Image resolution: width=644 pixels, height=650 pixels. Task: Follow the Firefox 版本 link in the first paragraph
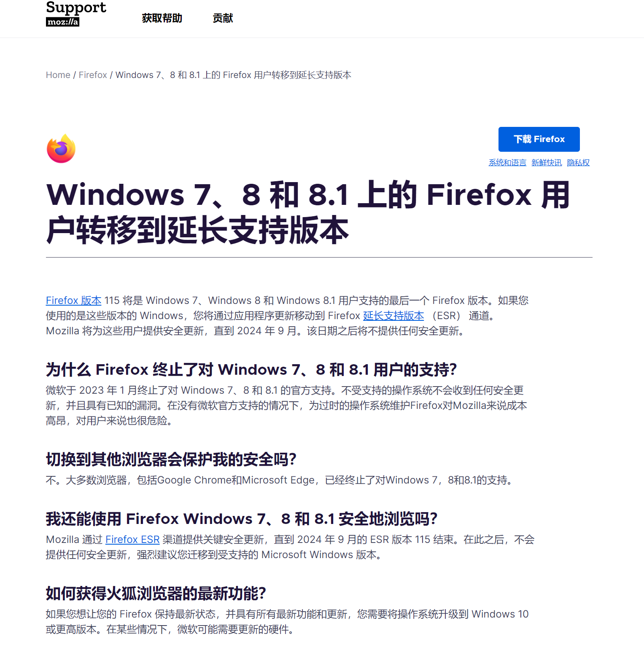point(74,301)
